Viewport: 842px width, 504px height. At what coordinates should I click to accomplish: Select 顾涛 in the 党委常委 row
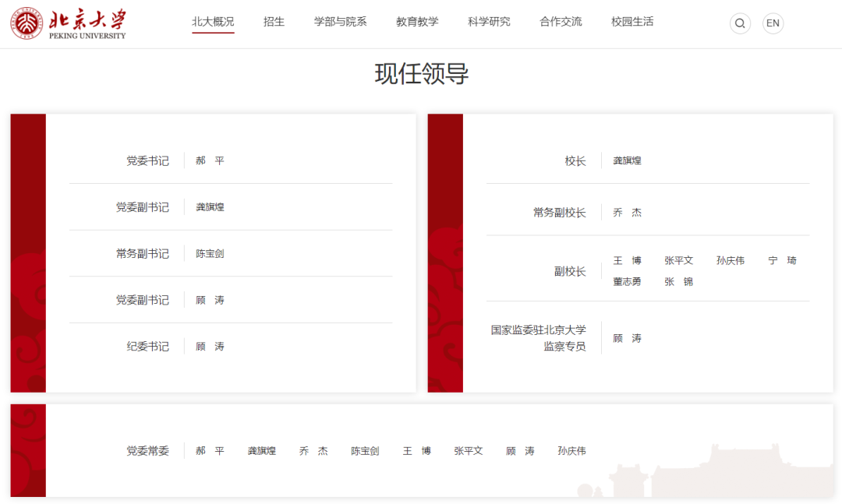(520, 451)
